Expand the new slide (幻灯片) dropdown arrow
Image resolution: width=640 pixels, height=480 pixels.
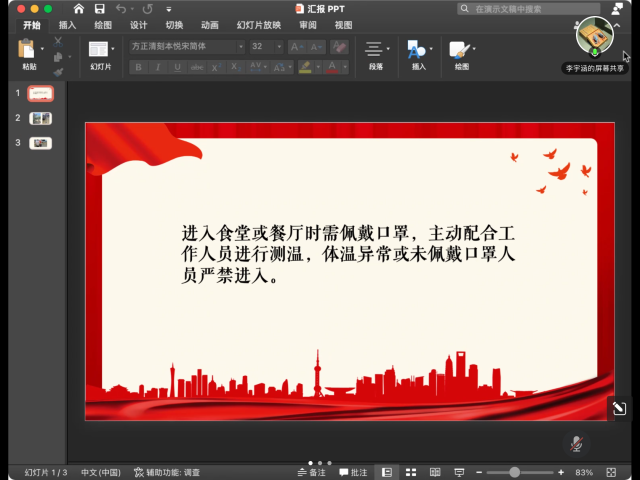pyautogui.click(x=113, y=48)
